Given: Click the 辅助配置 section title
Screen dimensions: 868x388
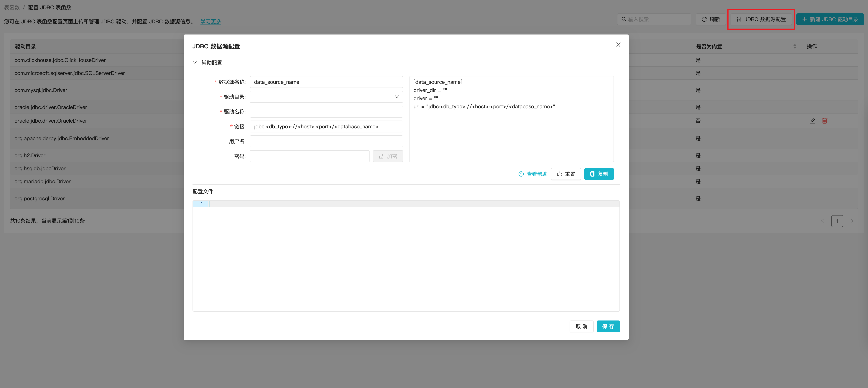Looking at the screenshot, I should pos(212,63).
